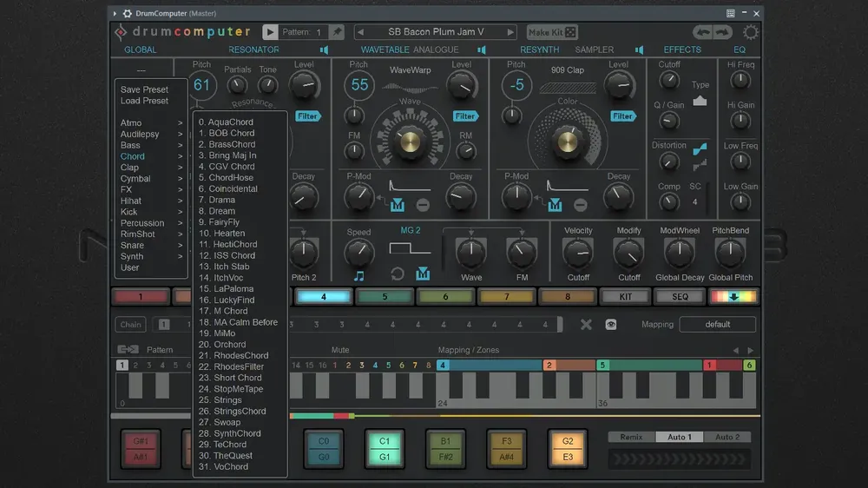Image resolution: width=868 pixels, height=488 pixels.
Task: Open the Mapping default dropdown
Action: pyautogui.click(x=718, y=325)
